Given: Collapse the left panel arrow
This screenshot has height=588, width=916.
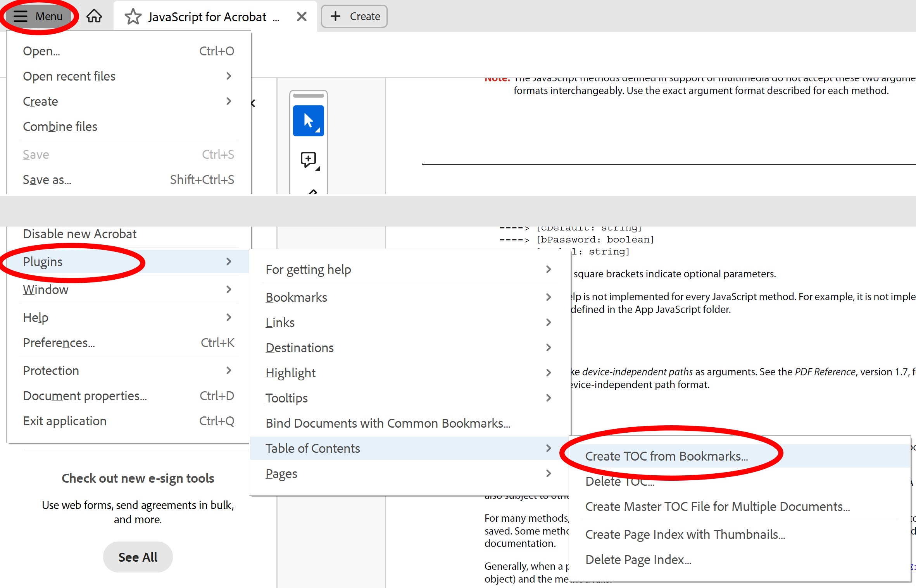Looking at the screenshot, I should tap(253, 103).
